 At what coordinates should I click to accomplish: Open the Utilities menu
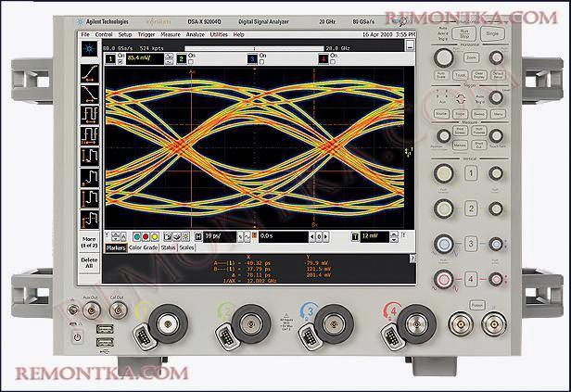click(219, 34)
